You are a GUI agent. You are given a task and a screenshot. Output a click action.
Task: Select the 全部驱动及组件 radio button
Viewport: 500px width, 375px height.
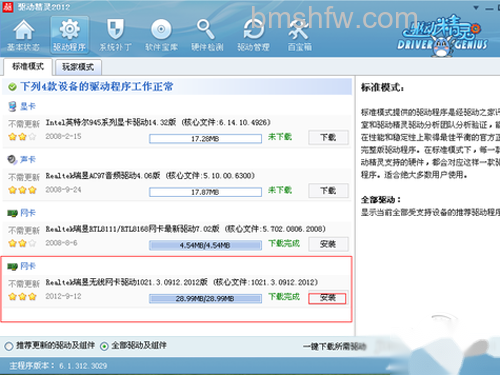(x=104, y=346)
